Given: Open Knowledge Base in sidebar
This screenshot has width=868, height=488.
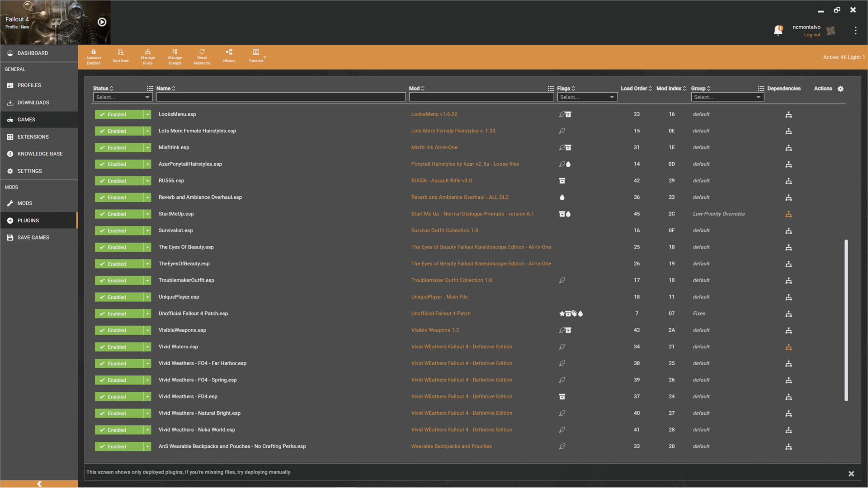Looking at the screenshot, I should tap(39, 154).
